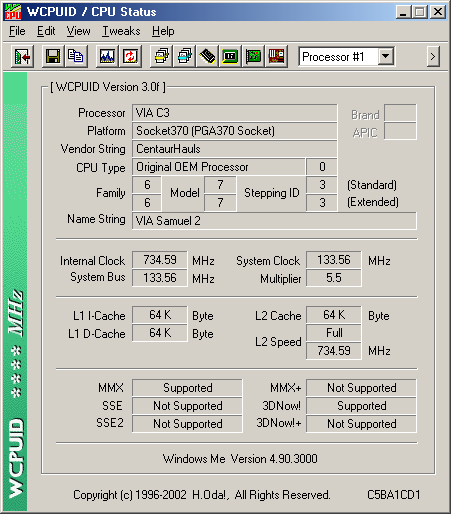Open the File menu
This screenshot has height=514, width=451.
17,31
